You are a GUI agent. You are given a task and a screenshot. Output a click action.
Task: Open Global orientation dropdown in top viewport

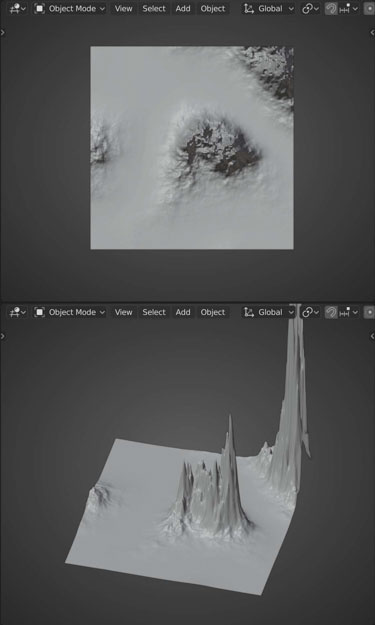pyautogui.click(x=269, y=8)
